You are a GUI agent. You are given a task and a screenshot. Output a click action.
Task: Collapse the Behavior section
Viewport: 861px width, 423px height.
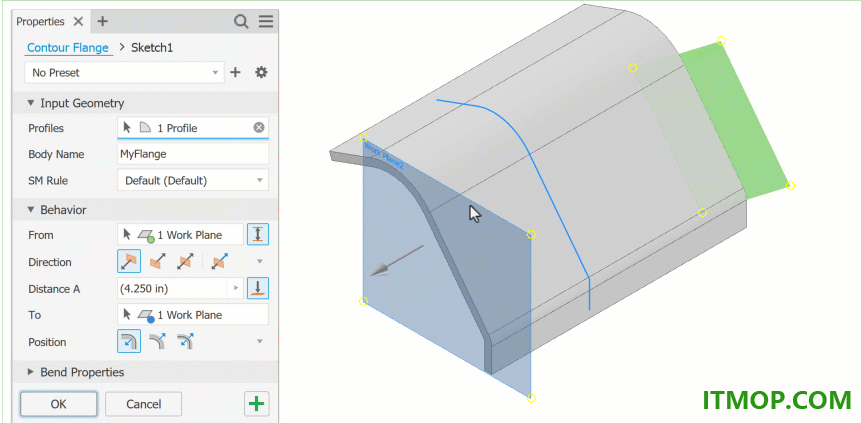(x=31, y=210)
